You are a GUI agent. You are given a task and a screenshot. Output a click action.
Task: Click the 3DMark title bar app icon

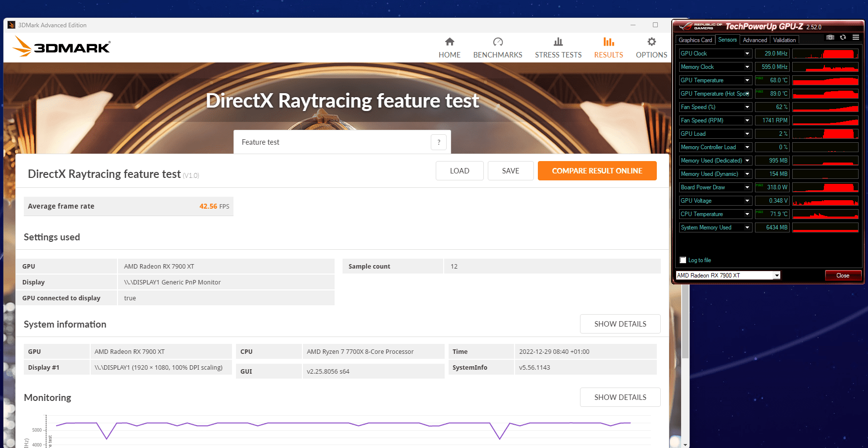click(11, 25)
